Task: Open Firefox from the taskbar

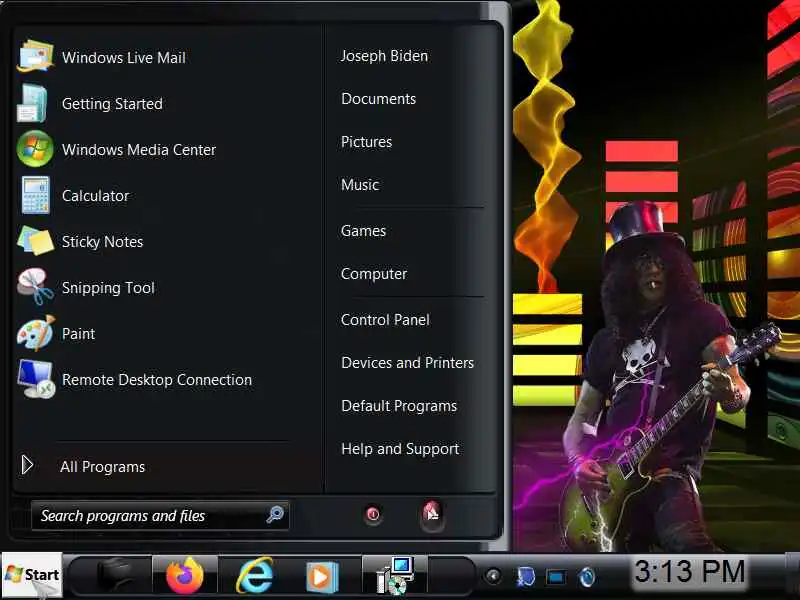Action: point(185,576)
